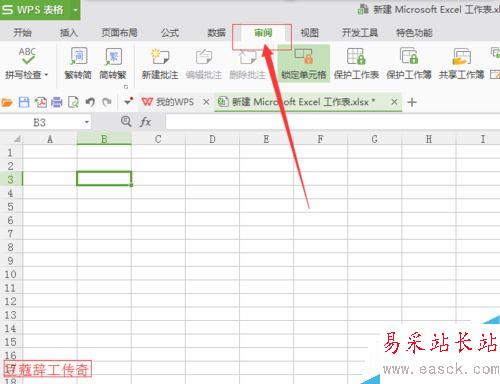This screenshot has width=500, height=384.
Task: Open the 我的WPS document tab
Action: click(168, 102)
